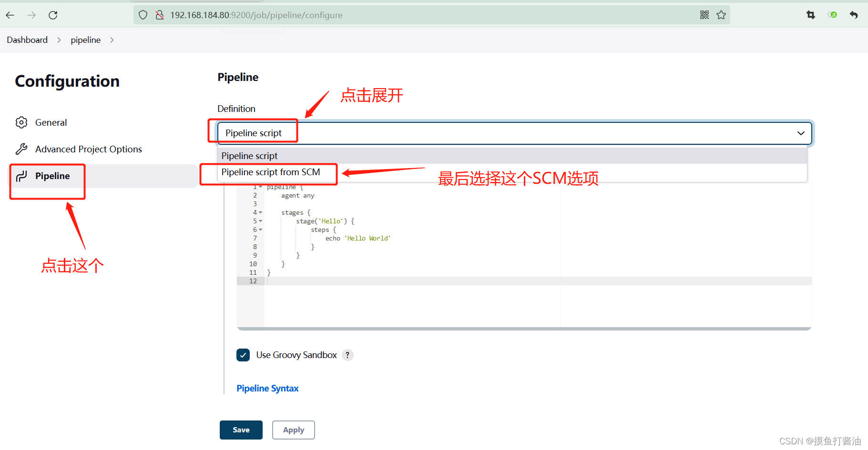Save the pipeline configuration
This screenshot has height=450, width=868.
pos(241,430)
